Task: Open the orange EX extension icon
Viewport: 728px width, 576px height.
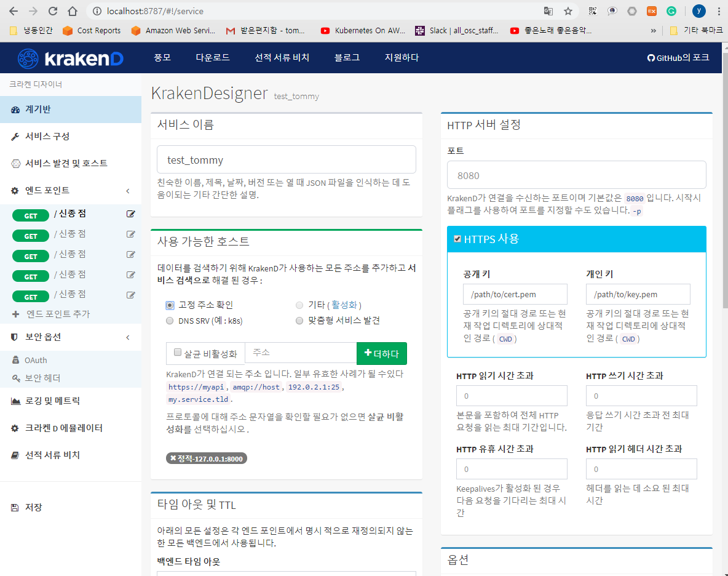Action: point(652,11)
